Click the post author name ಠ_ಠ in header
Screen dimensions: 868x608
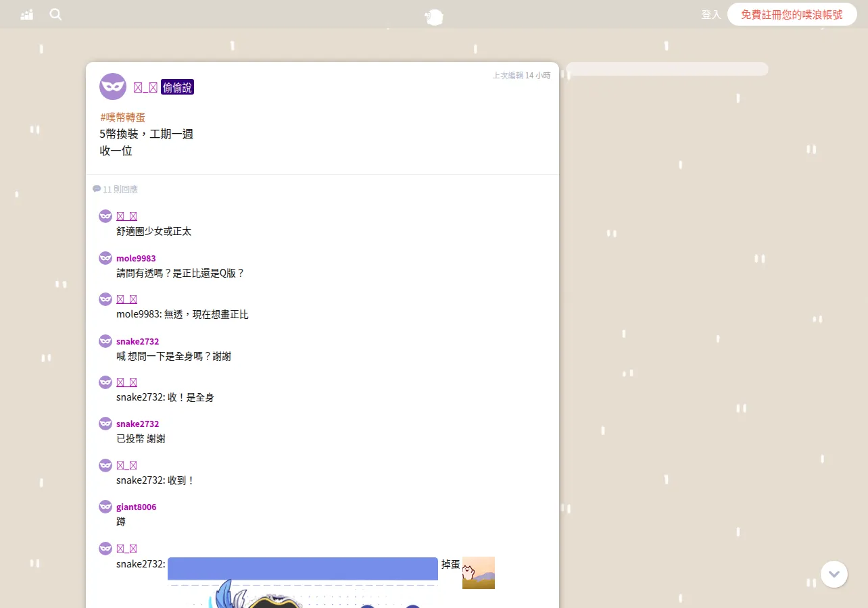(145, 87)
